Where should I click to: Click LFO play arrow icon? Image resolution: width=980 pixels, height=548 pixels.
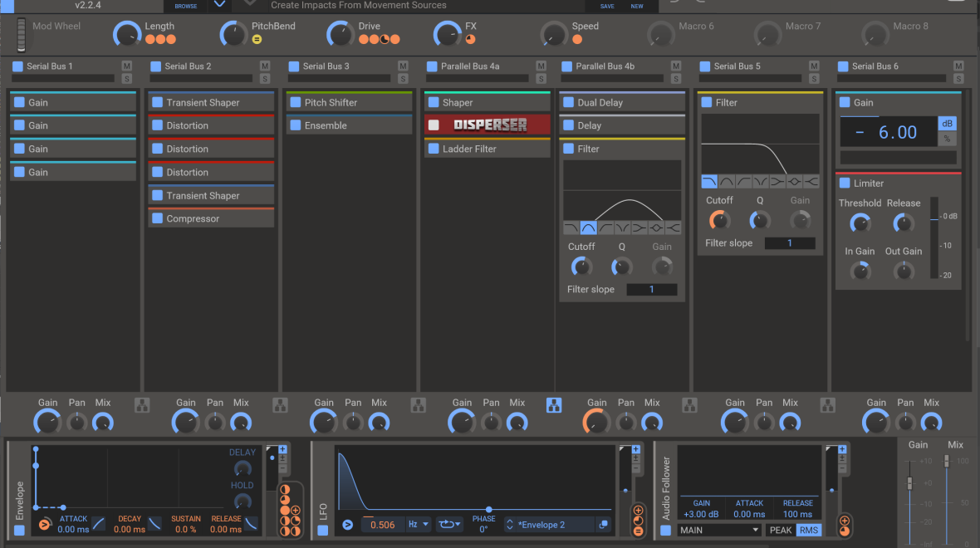(x=347, y=525)
